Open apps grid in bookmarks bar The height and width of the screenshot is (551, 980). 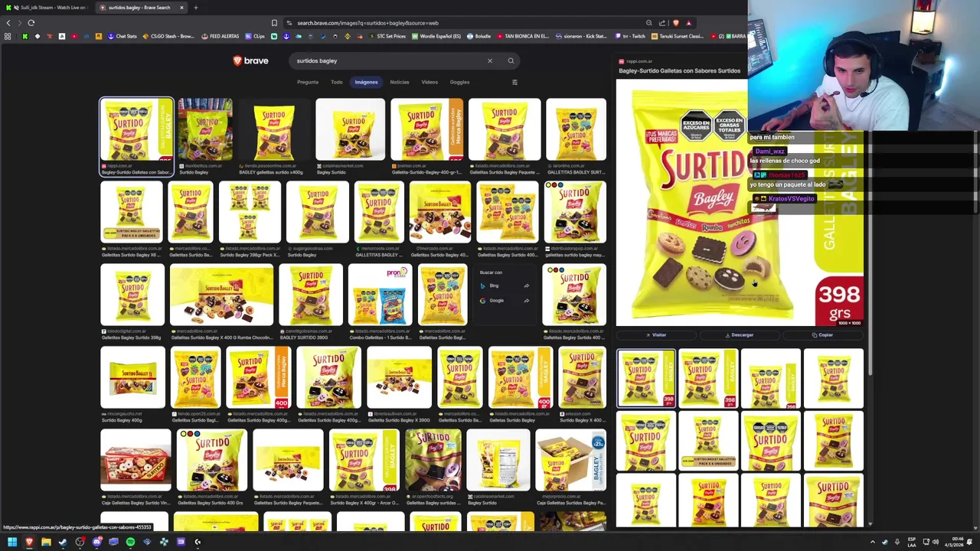[x=8, y=36]
